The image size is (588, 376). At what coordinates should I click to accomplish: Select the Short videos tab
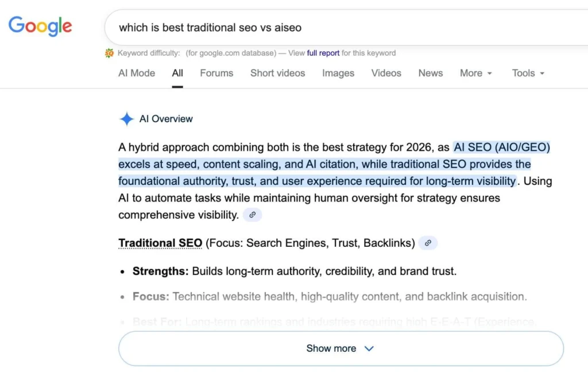point(277,73)
